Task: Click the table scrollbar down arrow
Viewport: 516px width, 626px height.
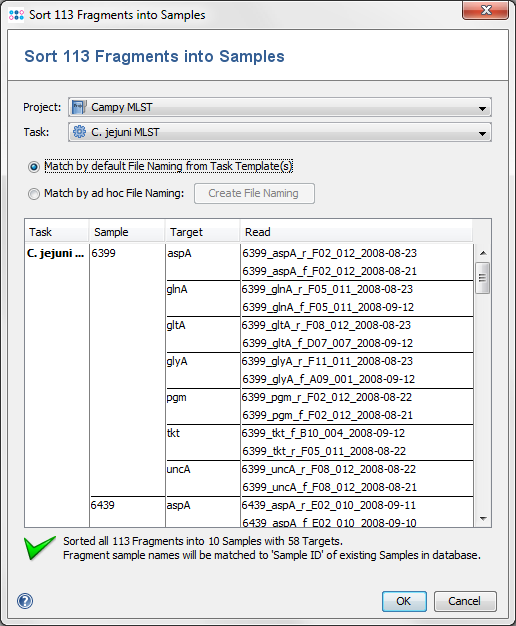Action: point(483,519)
